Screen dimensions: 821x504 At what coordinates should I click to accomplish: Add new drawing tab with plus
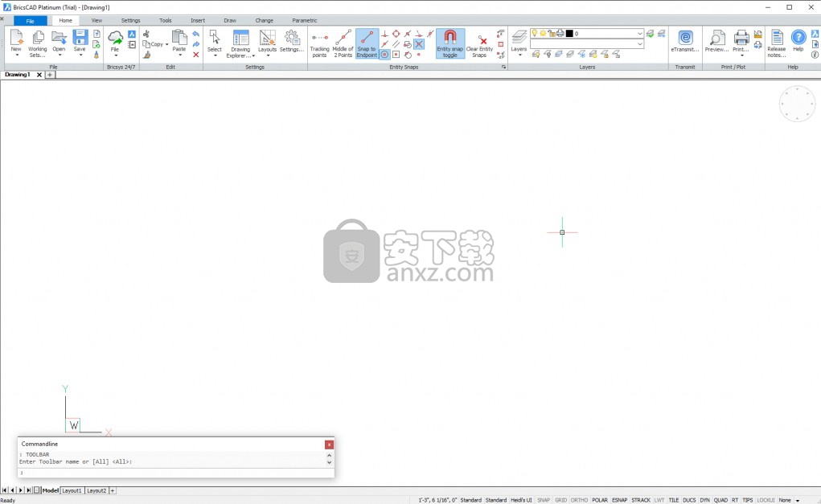(x=50, y=74)
